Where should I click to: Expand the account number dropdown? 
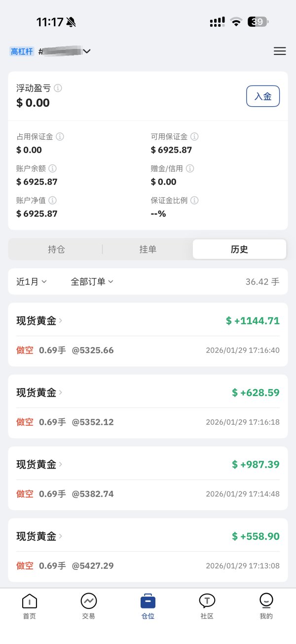point(87,51)
